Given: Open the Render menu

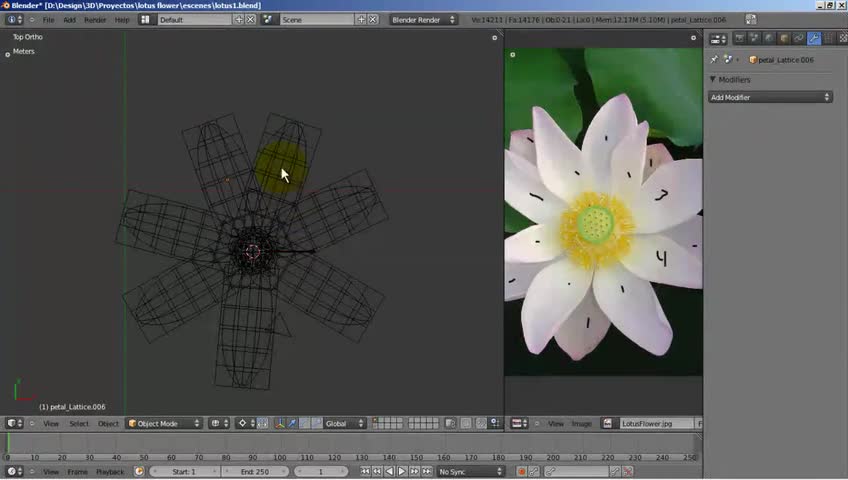Looking at the screenshot, I should click(x=95, y=19).
